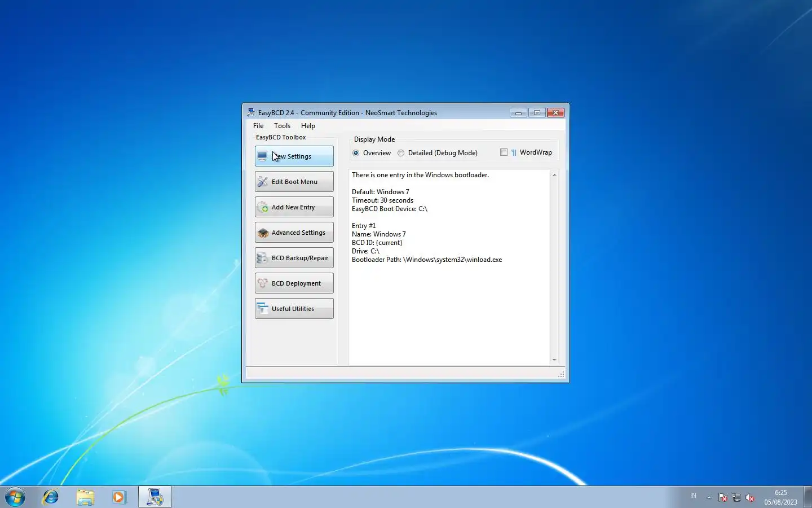Click the EasyBCD taskbar button
The image size is (812, 508).
coord(155,497)
